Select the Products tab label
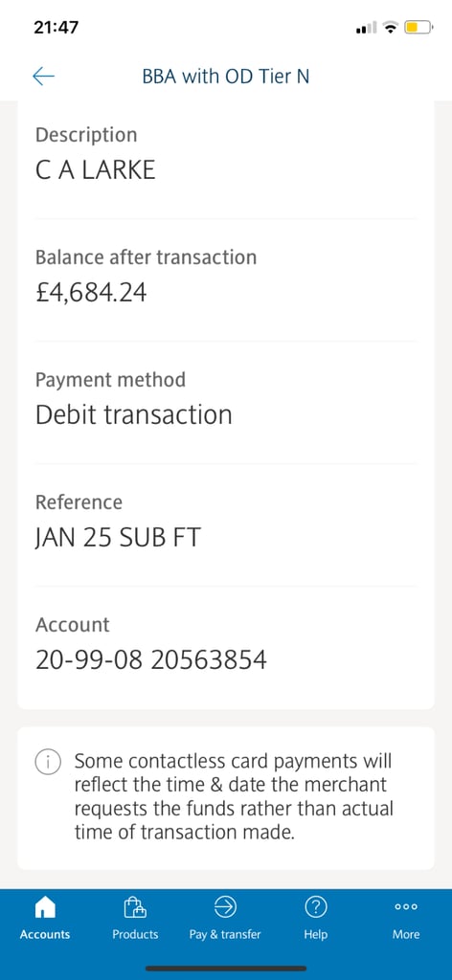This screenshot has width=452, height=980. tap(135, 934)
